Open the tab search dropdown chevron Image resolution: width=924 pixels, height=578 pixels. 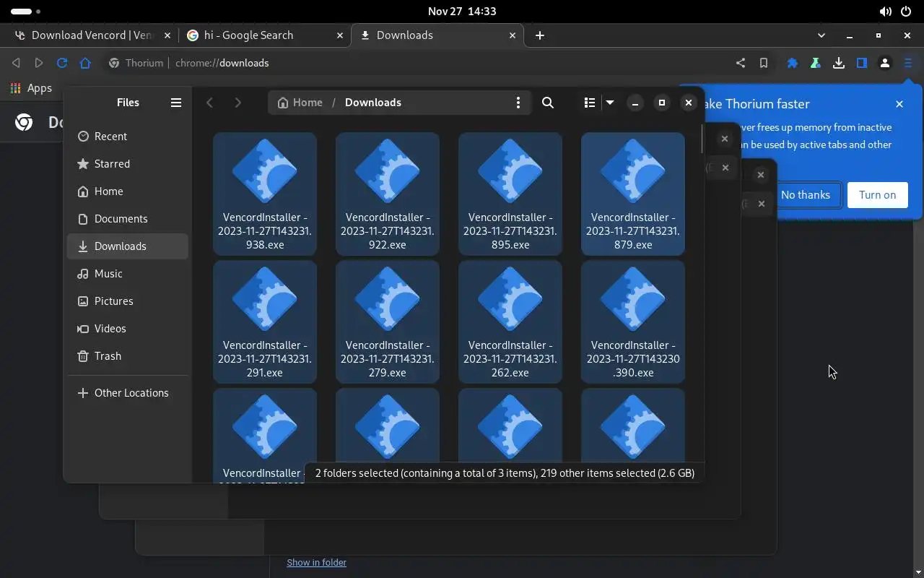click(821, 35)
